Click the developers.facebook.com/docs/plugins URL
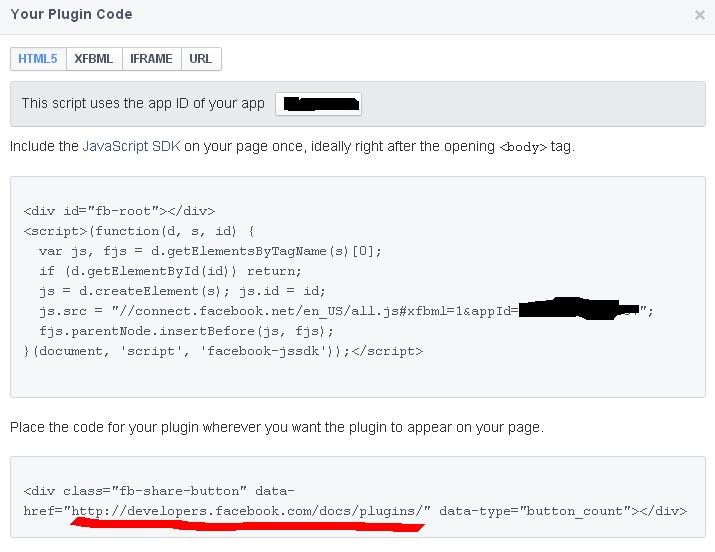Image resolution: width=715 pixels, height=552 pixels. pos(249,511)
